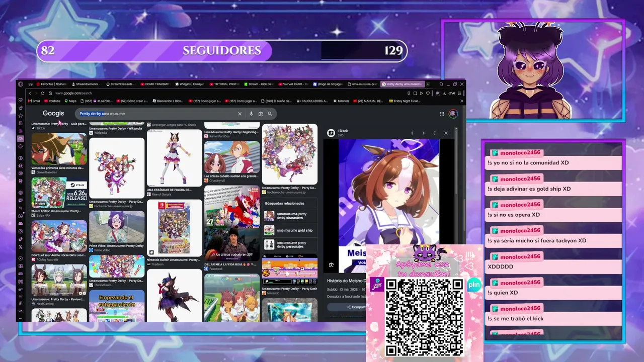Open the Friday Night Funkin bookmark
The image size is (644, 362).
(405, 101)
